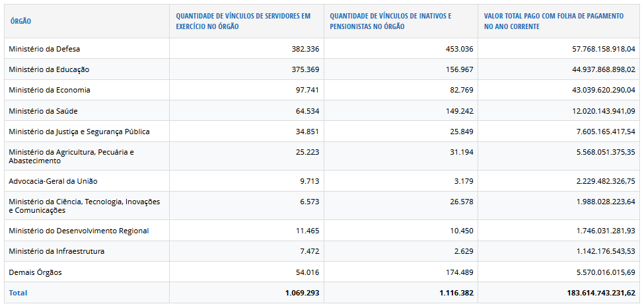Select Ministério do Desenvolvimento Regional
Image resolution: width=644 pixels, height=308 pixels.
pyautogui.click(x=79, y=231)
